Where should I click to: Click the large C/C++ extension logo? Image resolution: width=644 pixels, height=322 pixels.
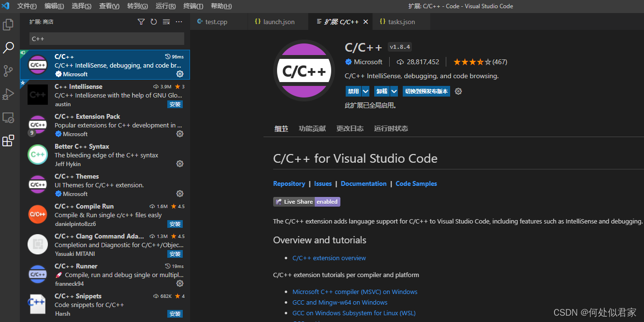pos(304,70)
